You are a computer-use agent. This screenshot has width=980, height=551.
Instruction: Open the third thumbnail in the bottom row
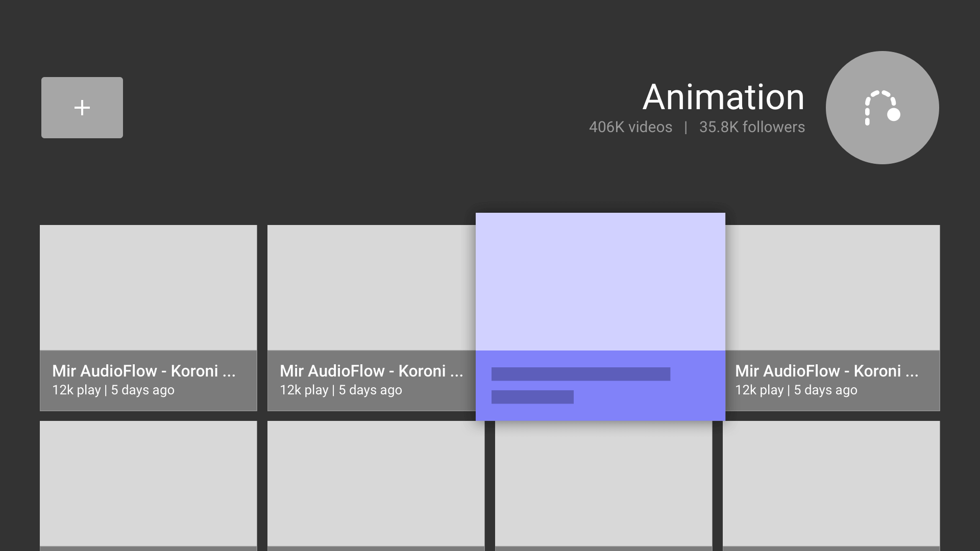[604, 484]
